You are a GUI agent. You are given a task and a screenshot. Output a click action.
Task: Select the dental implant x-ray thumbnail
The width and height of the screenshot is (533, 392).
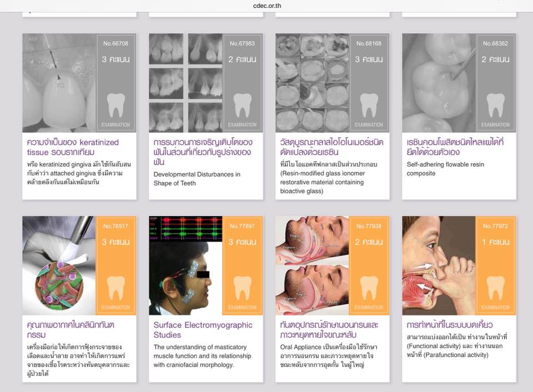(59, 83)
